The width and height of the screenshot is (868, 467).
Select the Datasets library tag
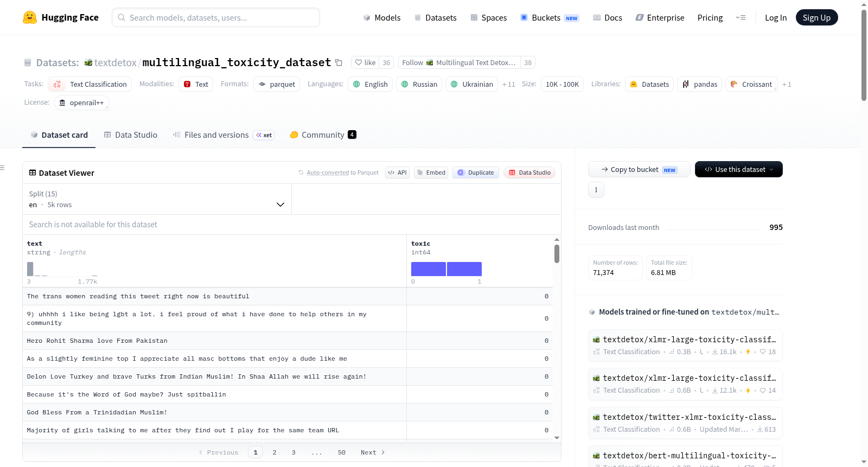pos(649,84)
